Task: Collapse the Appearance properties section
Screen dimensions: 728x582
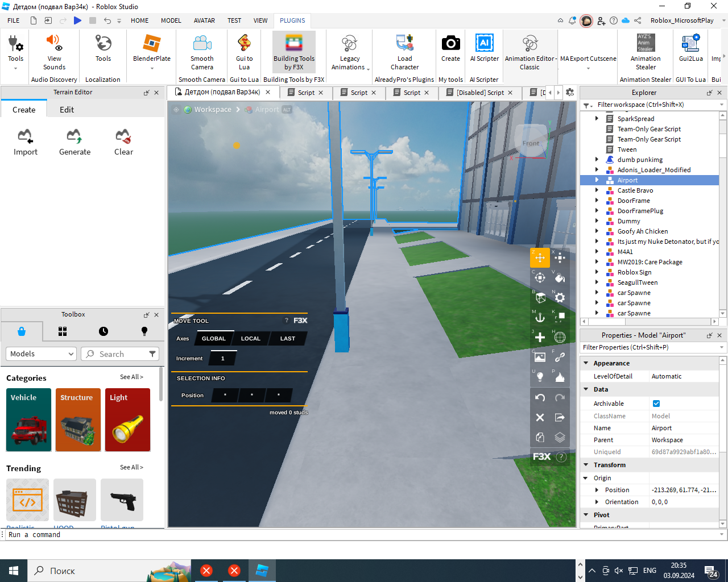Action: tap(586, 363)
